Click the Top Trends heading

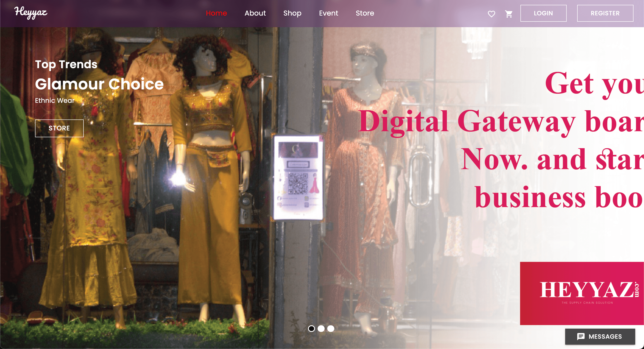(66, 64)
